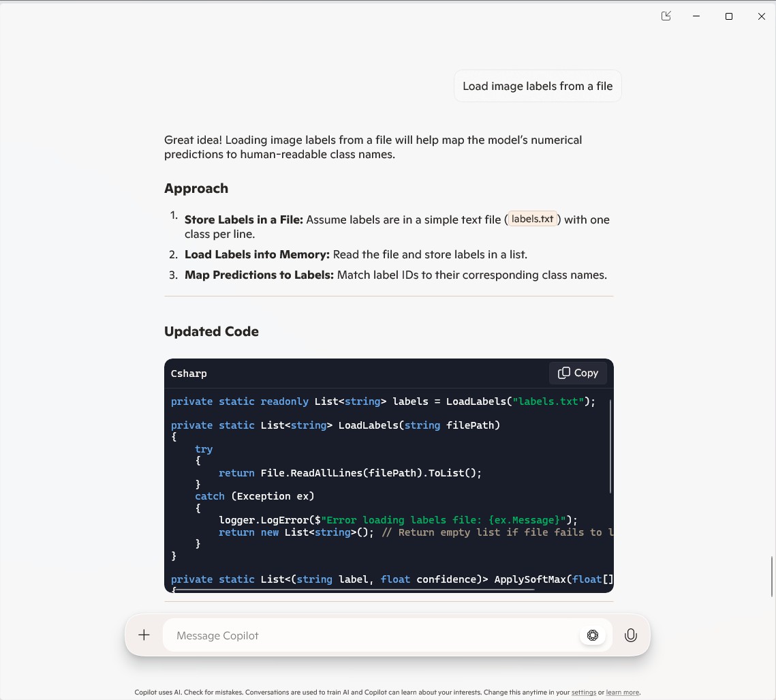Start voice input with the microphone icon
776x700 pixels.
tap(631, 635)
